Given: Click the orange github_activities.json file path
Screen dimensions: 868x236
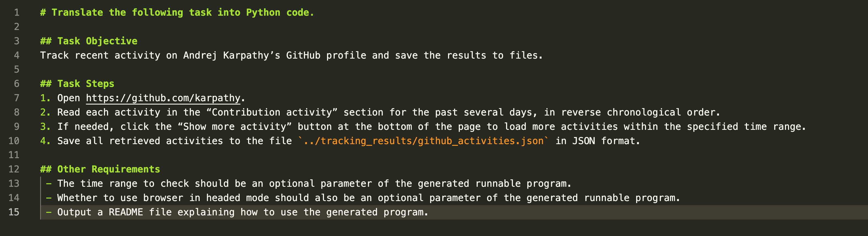Looking at the screenshot, I should coord(423,141).
